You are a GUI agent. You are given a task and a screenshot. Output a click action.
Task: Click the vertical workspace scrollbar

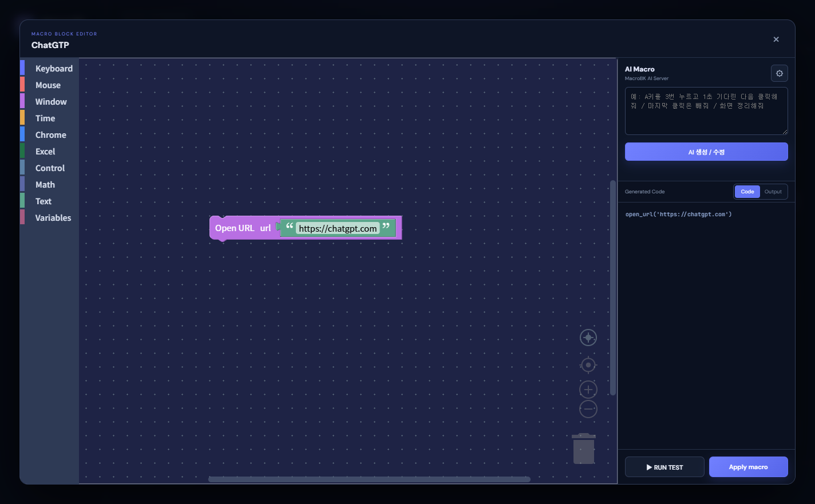click(x=613, y=288)
